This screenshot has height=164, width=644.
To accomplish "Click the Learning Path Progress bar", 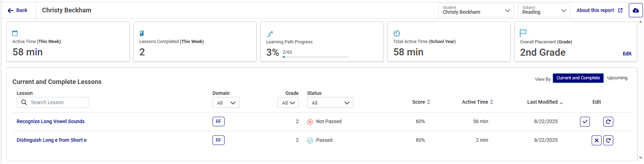I will pos(315,57).
